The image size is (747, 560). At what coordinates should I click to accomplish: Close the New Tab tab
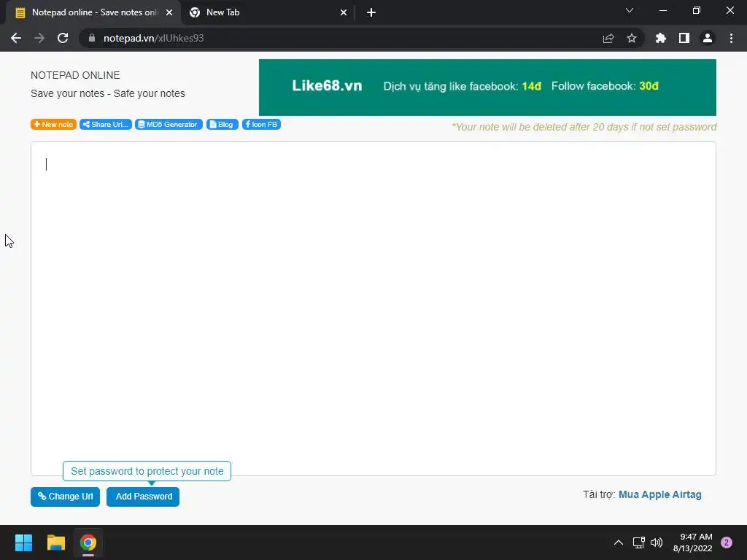point(344,12)
